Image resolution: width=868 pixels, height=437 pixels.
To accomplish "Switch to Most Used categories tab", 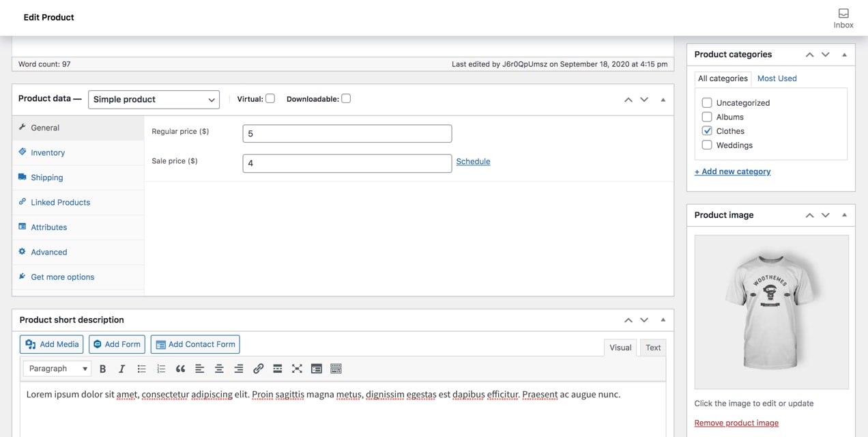I will pos(777,79).
